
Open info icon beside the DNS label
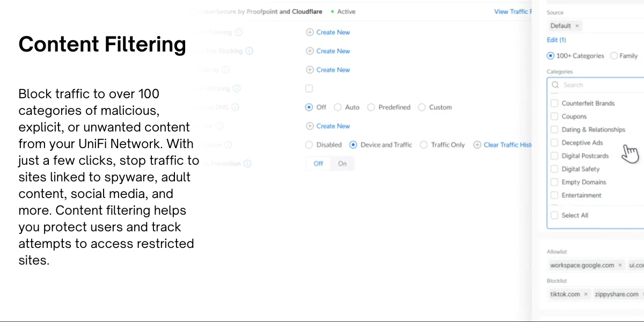[235, 107]
